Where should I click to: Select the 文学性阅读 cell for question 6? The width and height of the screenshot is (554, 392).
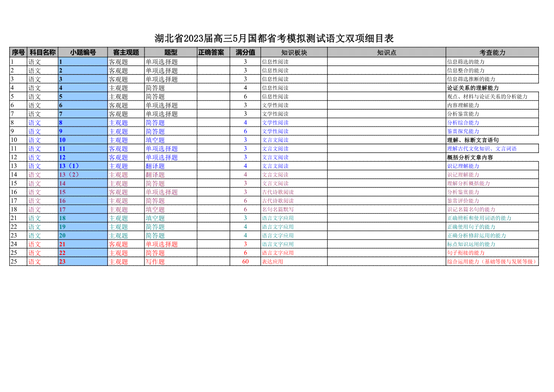tap(294, 105)
